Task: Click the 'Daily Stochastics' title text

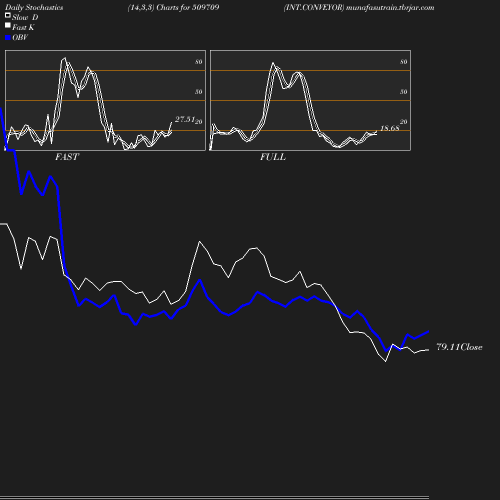Action: pos(34,8)
